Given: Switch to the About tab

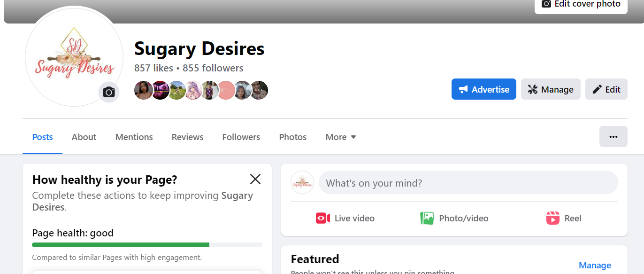Looking at the screenshot, I should pos(84,137).
